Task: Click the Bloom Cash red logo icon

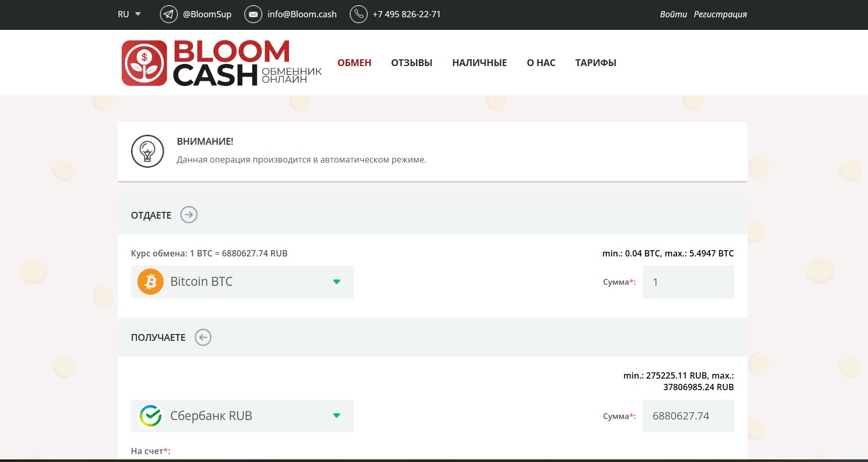Action: point(144,63)
